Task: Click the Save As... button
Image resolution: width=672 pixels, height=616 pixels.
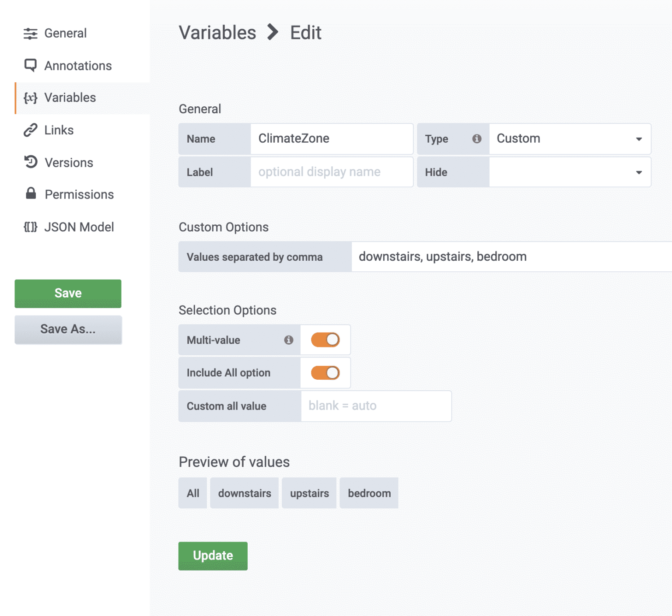Action: point(68,329)
